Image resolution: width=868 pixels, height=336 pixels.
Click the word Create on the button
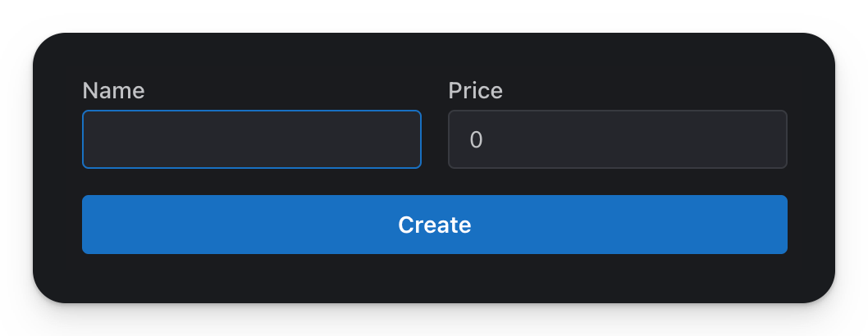pyautogui.click(x=434, y=225)
